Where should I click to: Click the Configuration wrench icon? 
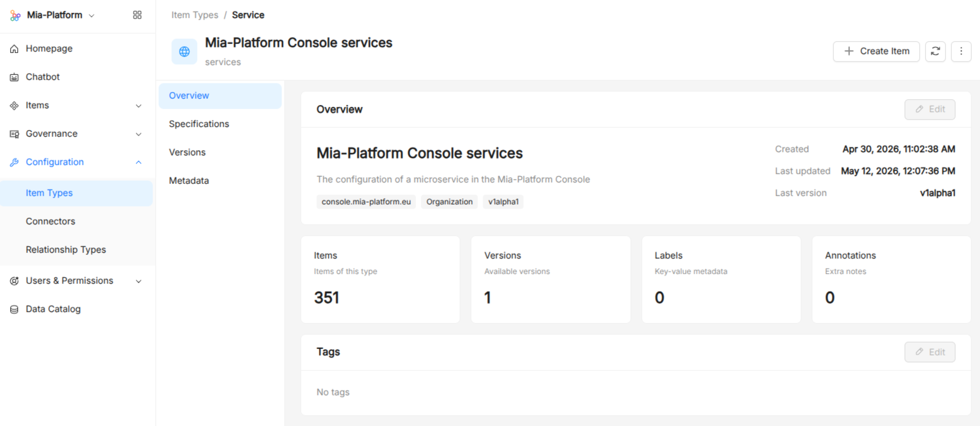tap(14, 162)
